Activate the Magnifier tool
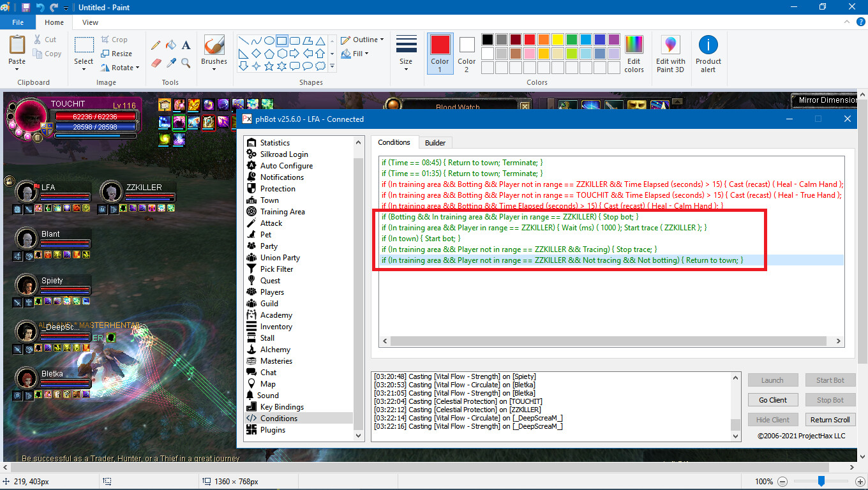This screenshot has height=490, width=868. (x=186, y=63)
